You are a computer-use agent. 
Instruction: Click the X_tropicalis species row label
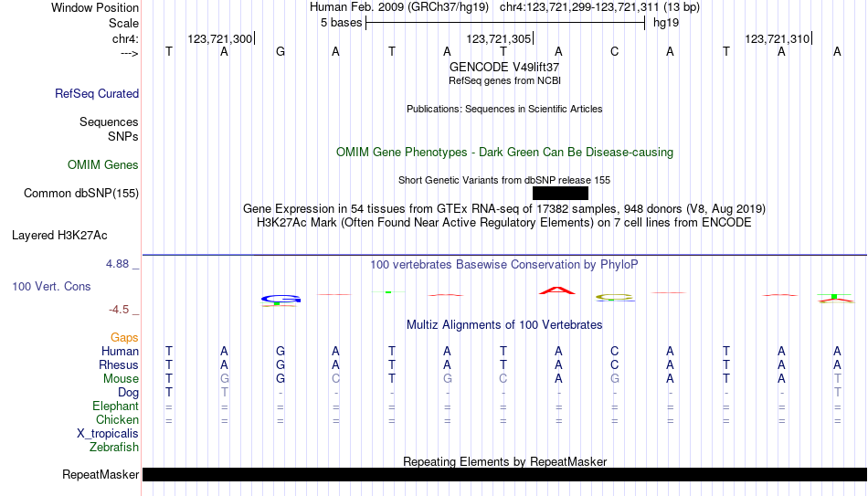[108, 434]
